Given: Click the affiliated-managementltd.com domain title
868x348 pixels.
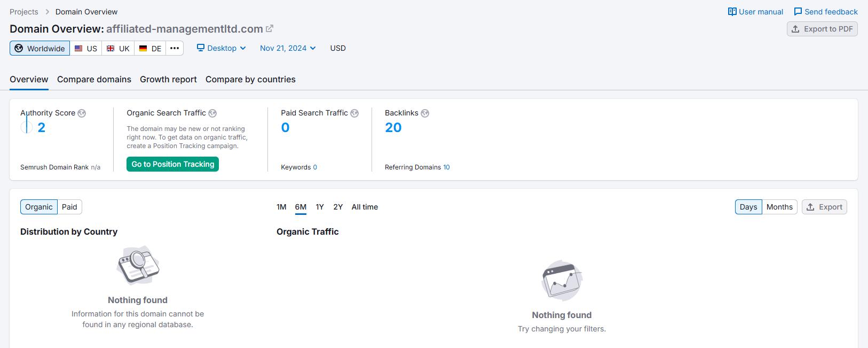Looking at the screenshot, I should 184,29.
